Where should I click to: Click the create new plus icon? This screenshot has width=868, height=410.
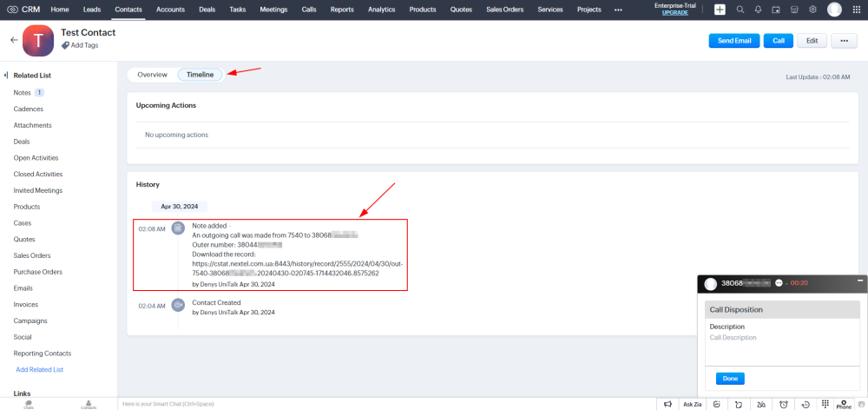pos(720,10)
